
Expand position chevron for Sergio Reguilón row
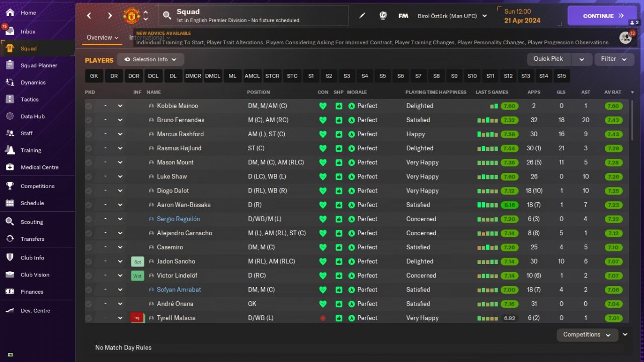pyautogui.click(x=120, y=219)
